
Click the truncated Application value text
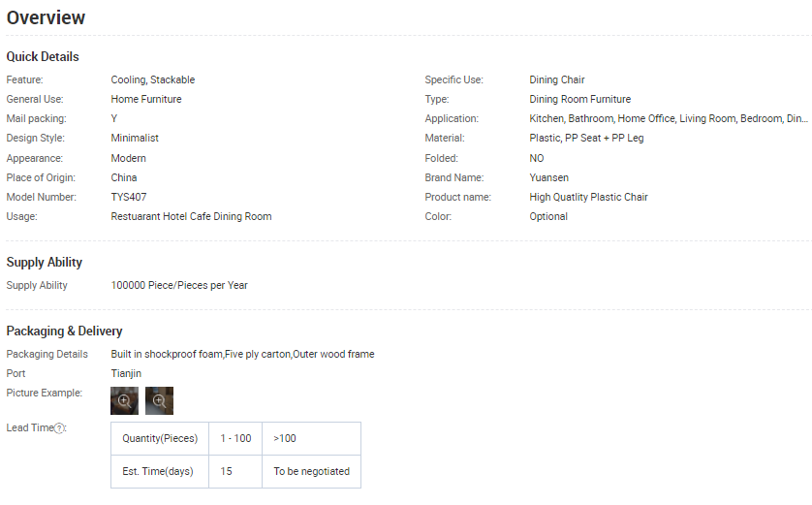point(668,118)
